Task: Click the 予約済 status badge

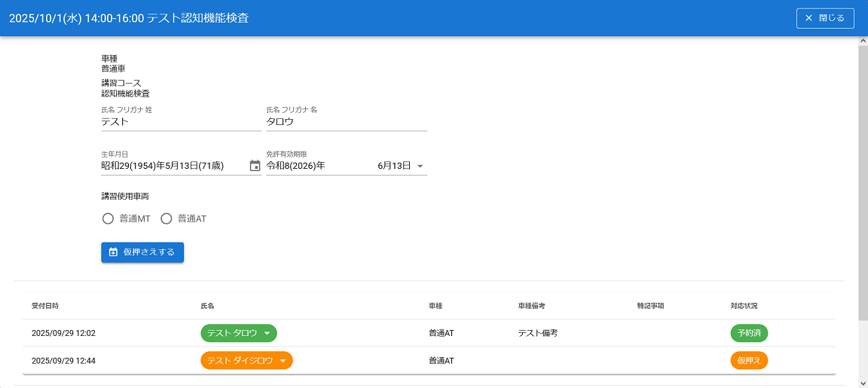Action: (x=749, y=333)
